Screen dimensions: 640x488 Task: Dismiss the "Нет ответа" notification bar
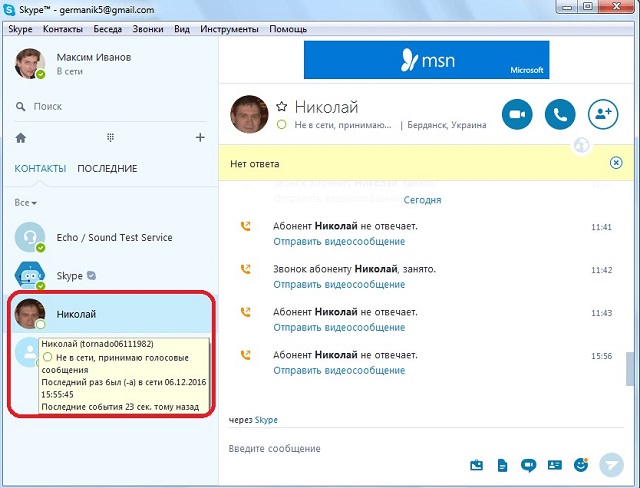pyautogui.click(x=616, y=163)
